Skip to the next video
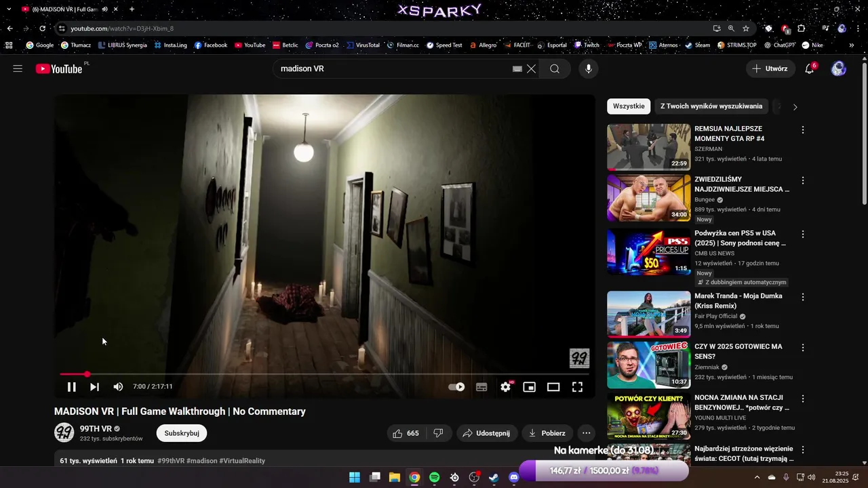This screenshot has width=868, height=488. [x=94, y=387]
